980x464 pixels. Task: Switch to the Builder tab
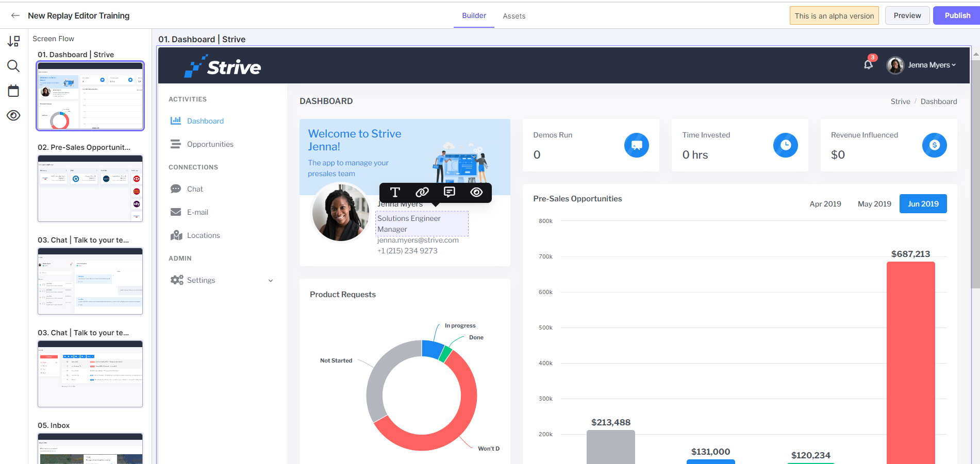point(474,15)
